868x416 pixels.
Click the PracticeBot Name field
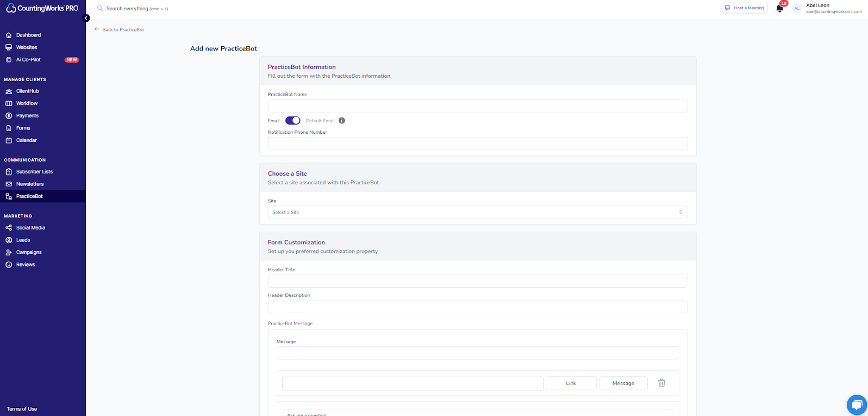point(478,105)
